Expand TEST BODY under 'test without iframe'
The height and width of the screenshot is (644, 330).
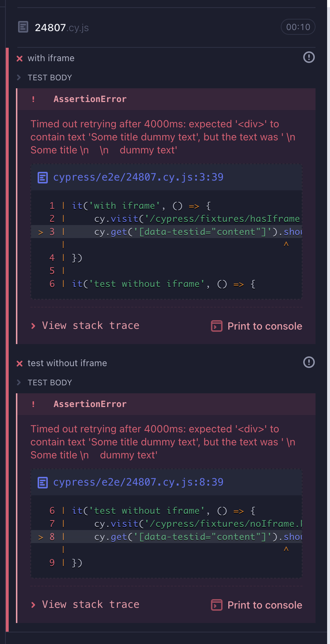(x=50, y=382)
